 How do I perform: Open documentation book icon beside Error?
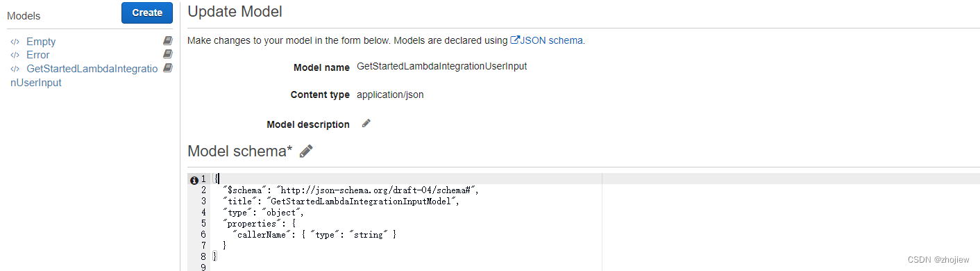tap(167, 54)
